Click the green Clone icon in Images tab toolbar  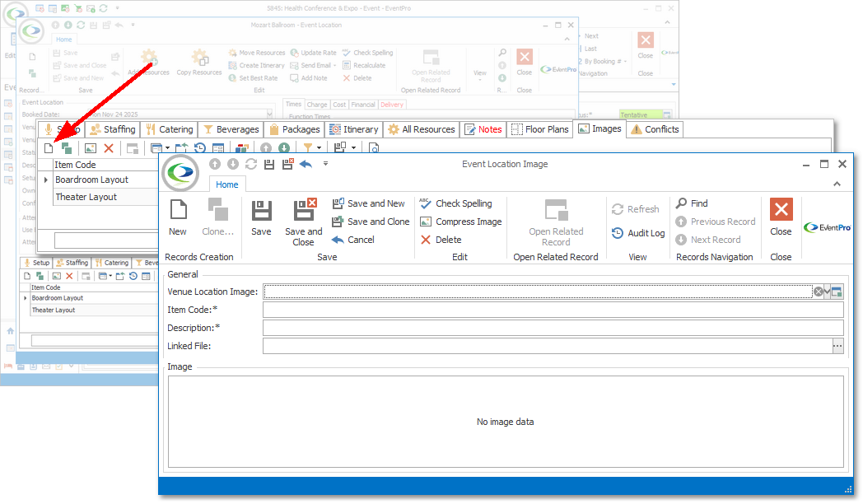click(67, 148)
